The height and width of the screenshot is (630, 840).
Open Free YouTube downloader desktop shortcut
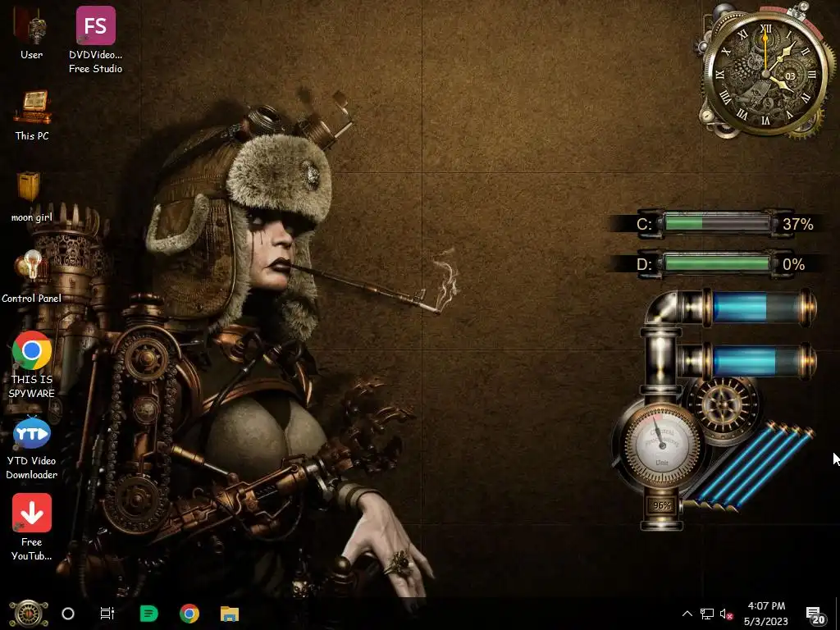point(32,527)
